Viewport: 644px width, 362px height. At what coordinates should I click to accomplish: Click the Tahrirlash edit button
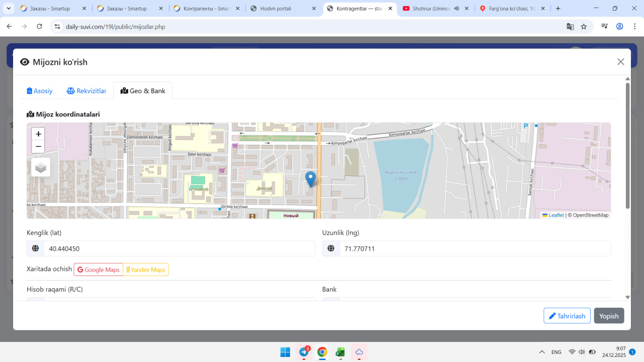tap(567, 316)
